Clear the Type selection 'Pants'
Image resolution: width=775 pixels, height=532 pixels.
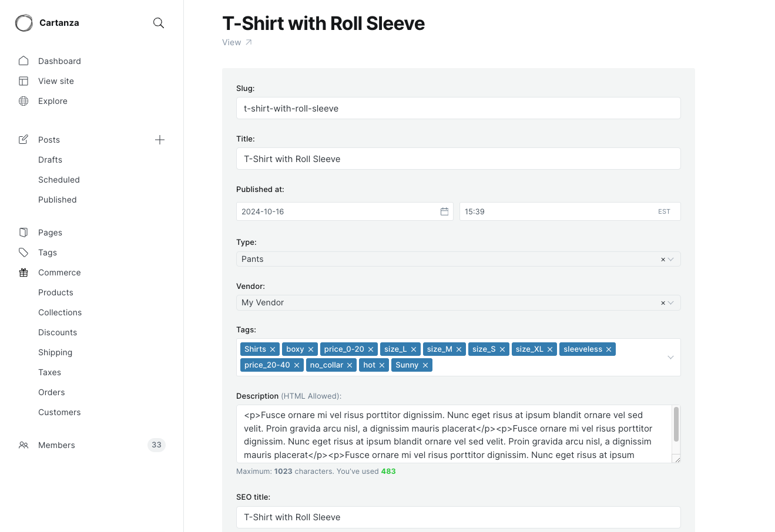663,260
